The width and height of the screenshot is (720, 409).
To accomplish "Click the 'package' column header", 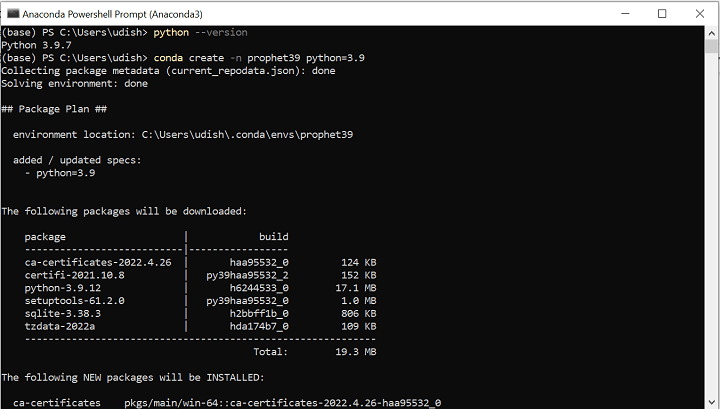I will 45,237.
